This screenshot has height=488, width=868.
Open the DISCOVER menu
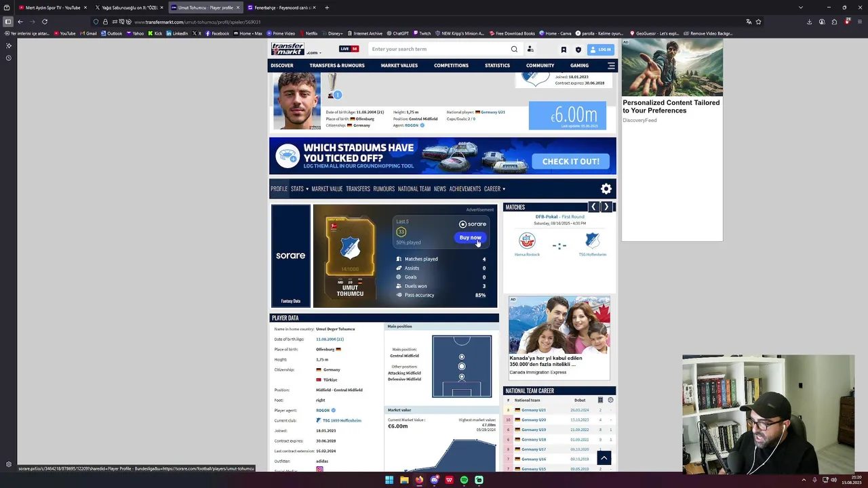click(282, 66)
